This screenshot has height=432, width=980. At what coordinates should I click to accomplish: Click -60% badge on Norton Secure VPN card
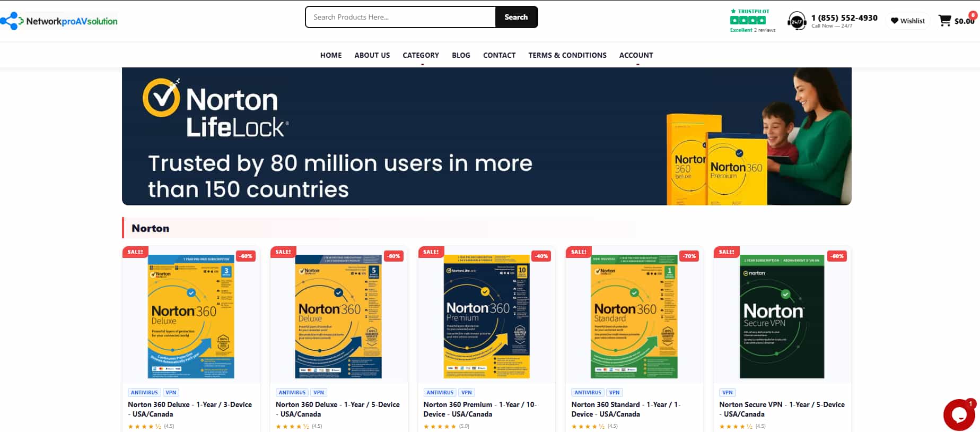tap(837, 256)
